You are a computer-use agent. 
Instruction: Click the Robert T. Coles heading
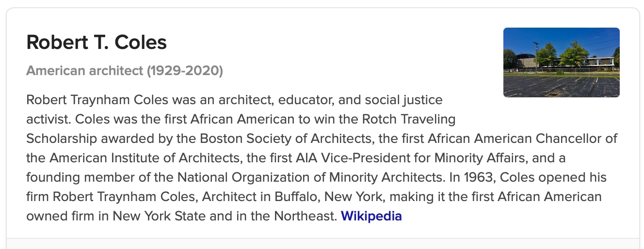point(97,43)
